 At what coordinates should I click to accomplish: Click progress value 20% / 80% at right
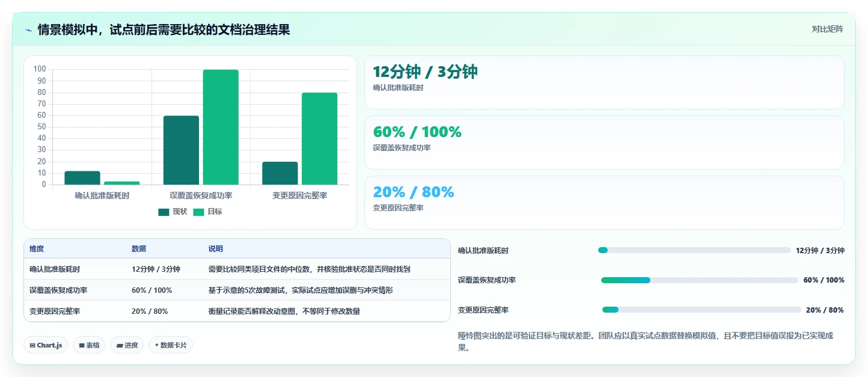pos(825,310)
